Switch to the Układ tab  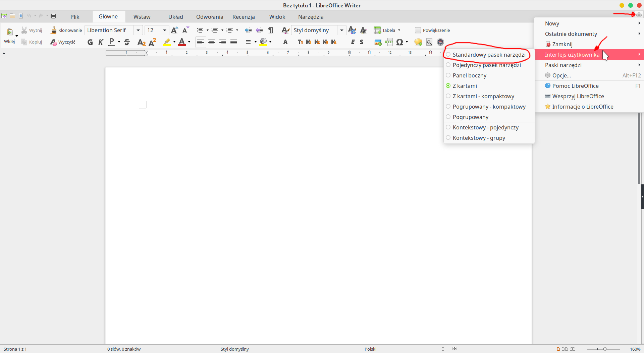point(176,17)
